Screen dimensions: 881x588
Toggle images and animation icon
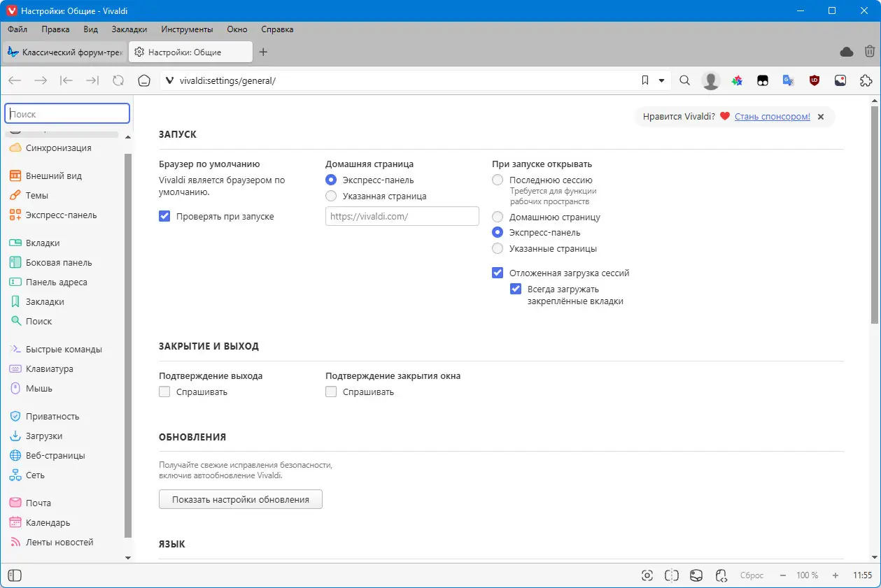tap(696, 575)
